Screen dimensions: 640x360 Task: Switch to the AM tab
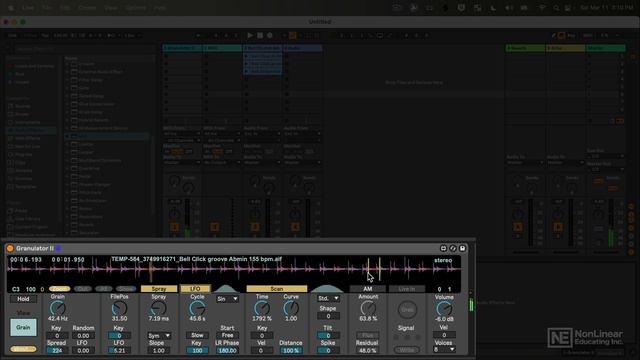coord(367,289)
